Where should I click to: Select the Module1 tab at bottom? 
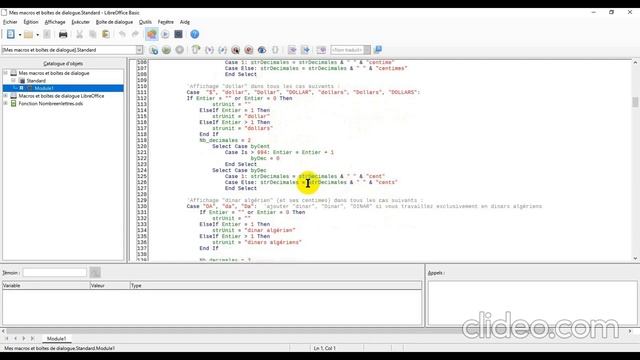56,339
